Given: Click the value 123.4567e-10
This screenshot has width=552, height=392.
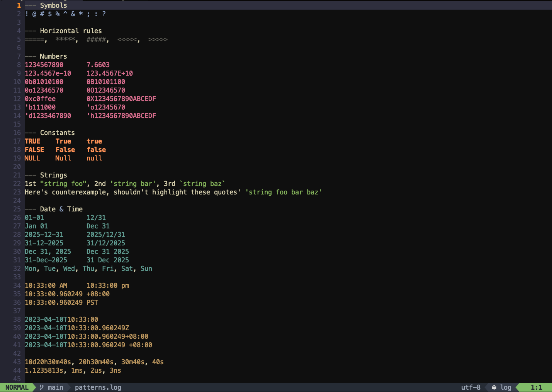Looking at the screenshot, I should coord(48,73).
